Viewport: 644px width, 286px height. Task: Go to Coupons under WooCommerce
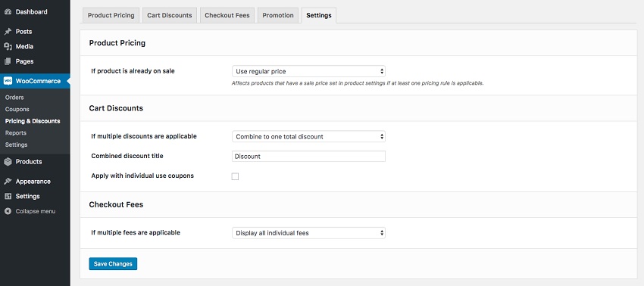[x=17, y=110]
